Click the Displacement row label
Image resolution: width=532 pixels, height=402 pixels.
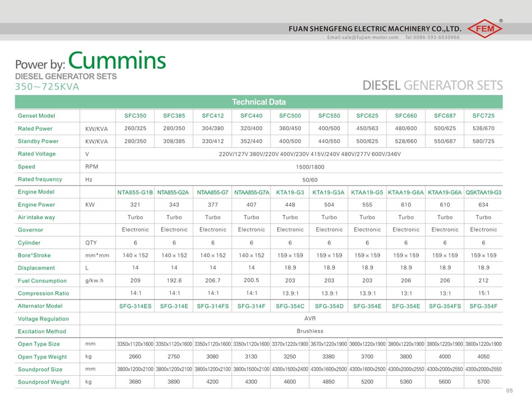point(36,268)
